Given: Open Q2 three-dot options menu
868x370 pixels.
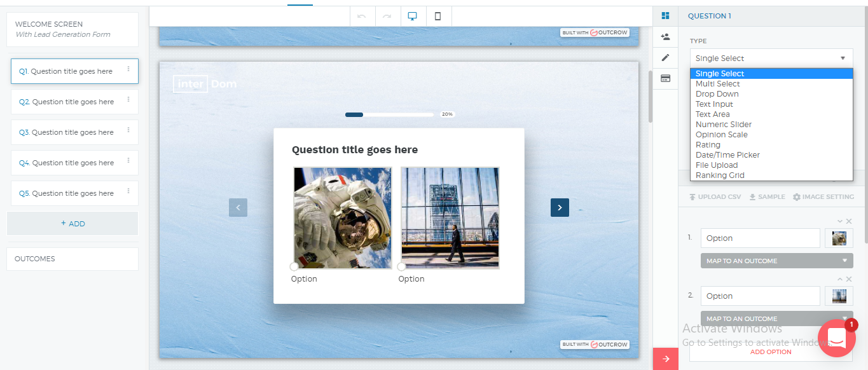Looking at the screenshot, I should 128,99.
